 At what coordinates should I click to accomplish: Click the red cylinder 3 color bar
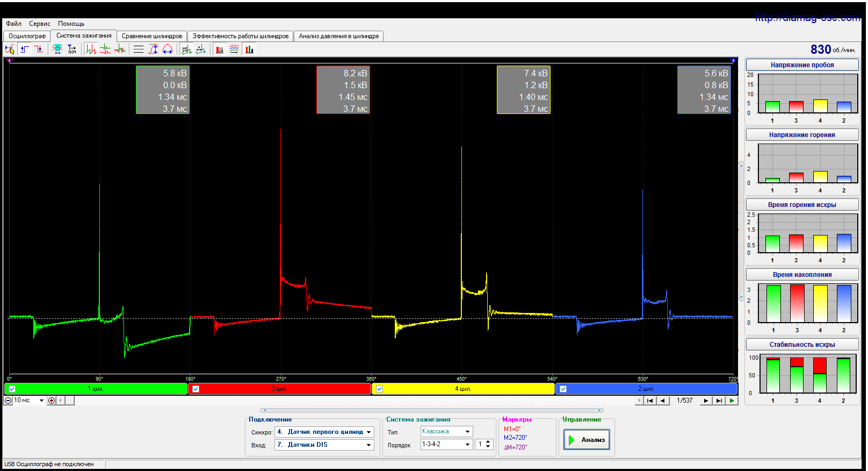(279, 389)
